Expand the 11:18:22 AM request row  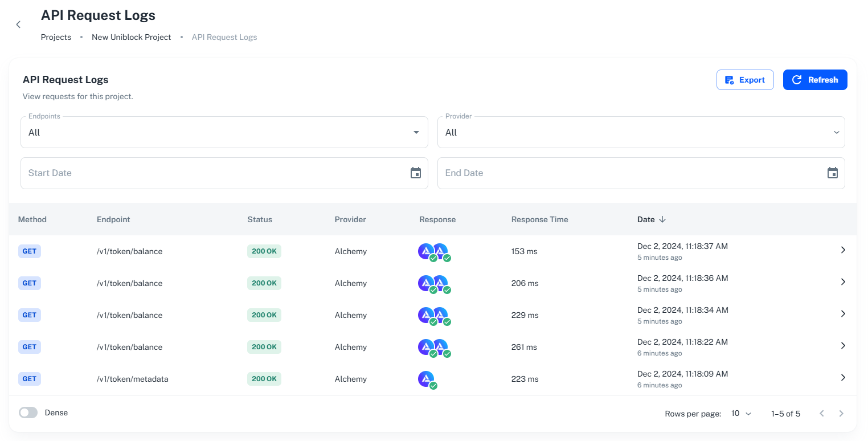843,346
